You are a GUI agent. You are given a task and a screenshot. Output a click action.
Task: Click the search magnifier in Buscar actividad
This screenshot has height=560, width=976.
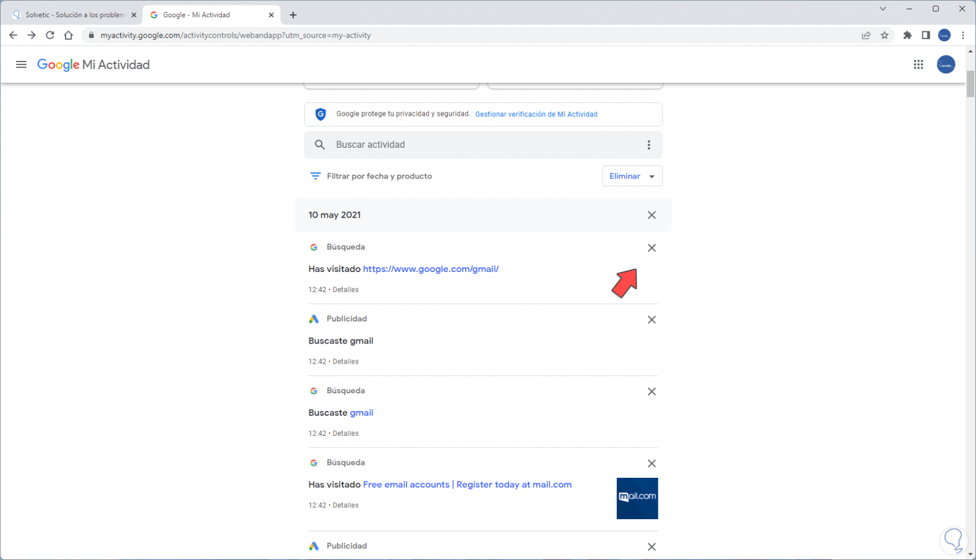(x=320, y=145)
